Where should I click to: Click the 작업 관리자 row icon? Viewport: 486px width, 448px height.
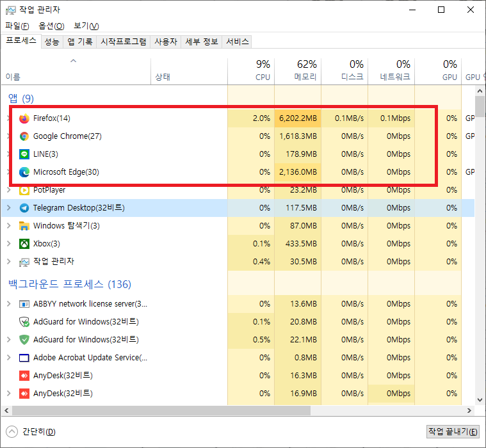[x=24, y=262]
